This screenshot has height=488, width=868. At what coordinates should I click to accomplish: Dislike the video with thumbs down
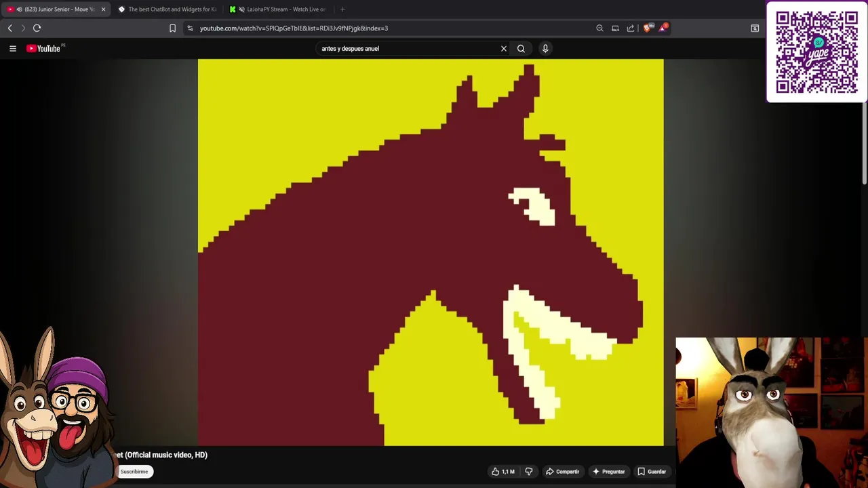[x=529, y=472]
